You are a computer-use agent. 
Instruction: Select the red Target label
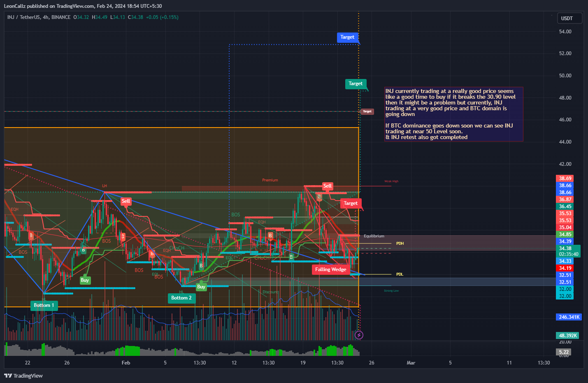[351, 203]
